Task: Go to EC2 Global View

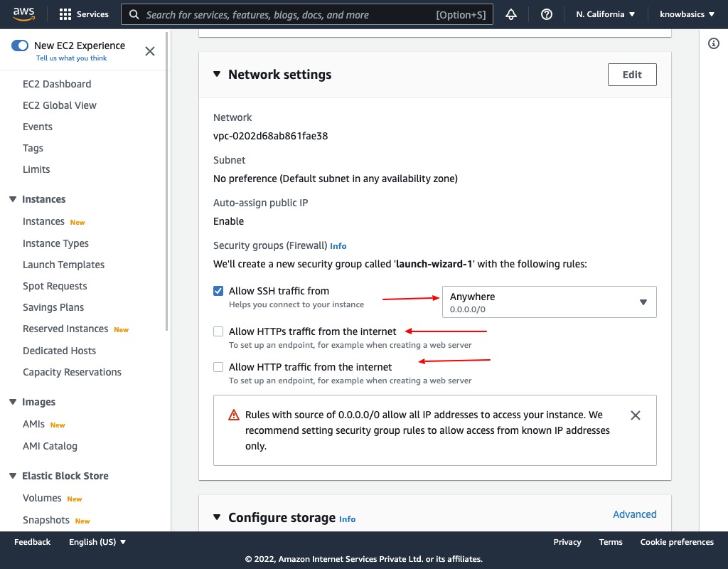Action: coord(60,105)
